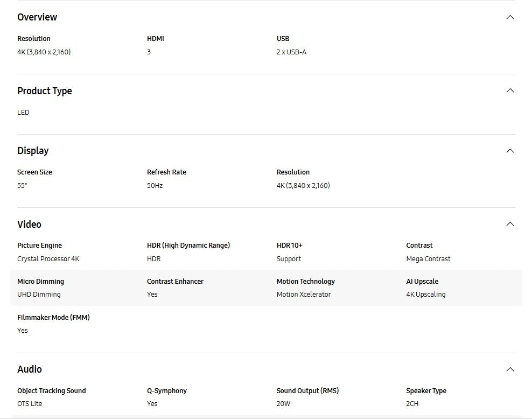This screenshot has width=532, height=420.
Task: Click the AI Upscale spec label
Action: coord(422,282)
